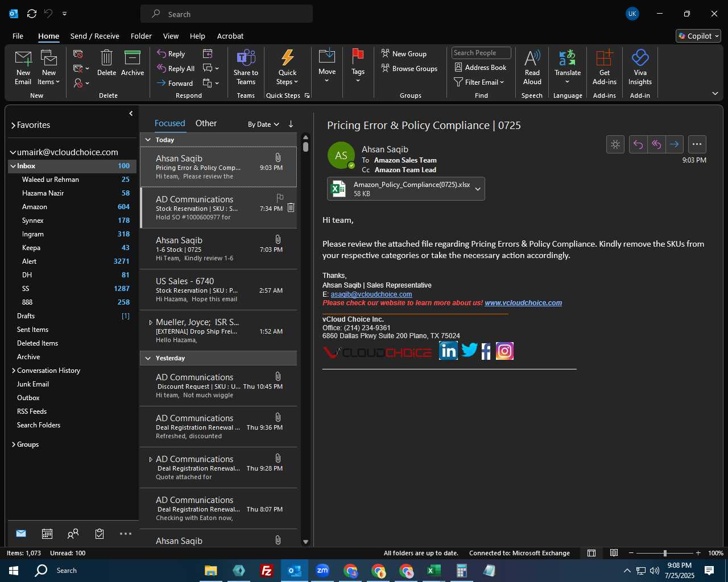Reverse the sort order arrow in message list

291,124
